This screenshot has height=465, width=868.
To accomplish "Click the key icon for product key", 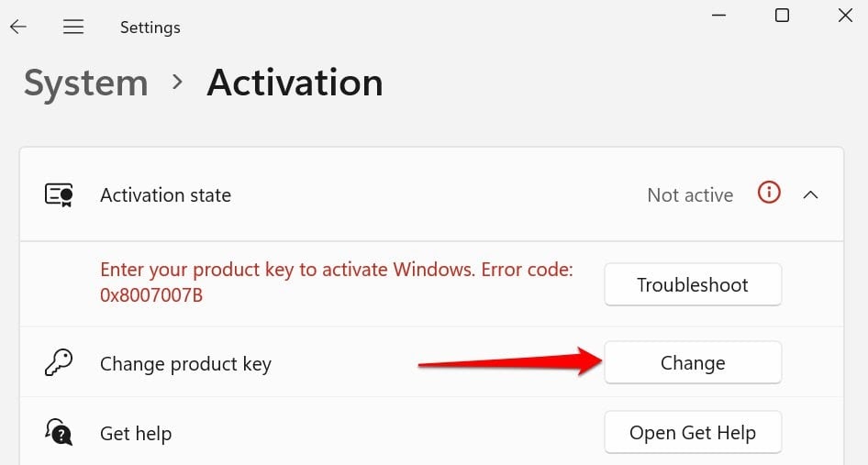I will [59, 363].
